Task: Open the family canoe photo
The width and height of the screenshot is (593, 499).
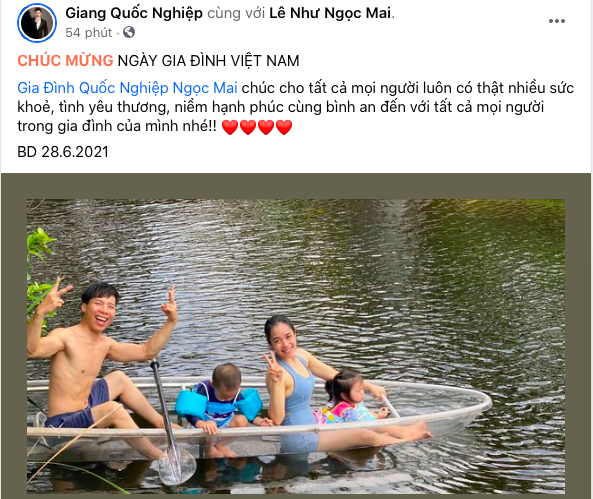Action: (296, 346)
